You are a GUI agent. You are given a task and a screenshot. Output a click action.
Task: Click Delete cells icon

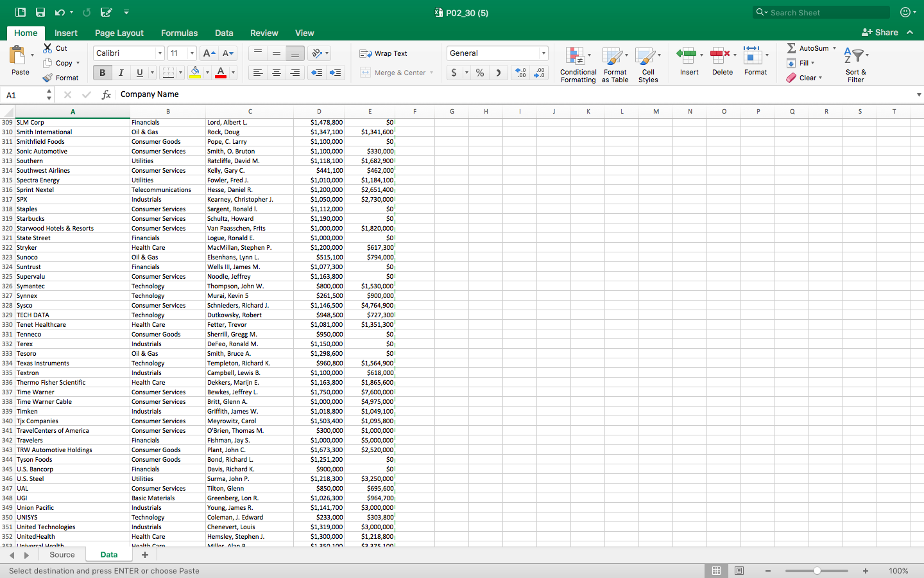(x=720, y=55)
